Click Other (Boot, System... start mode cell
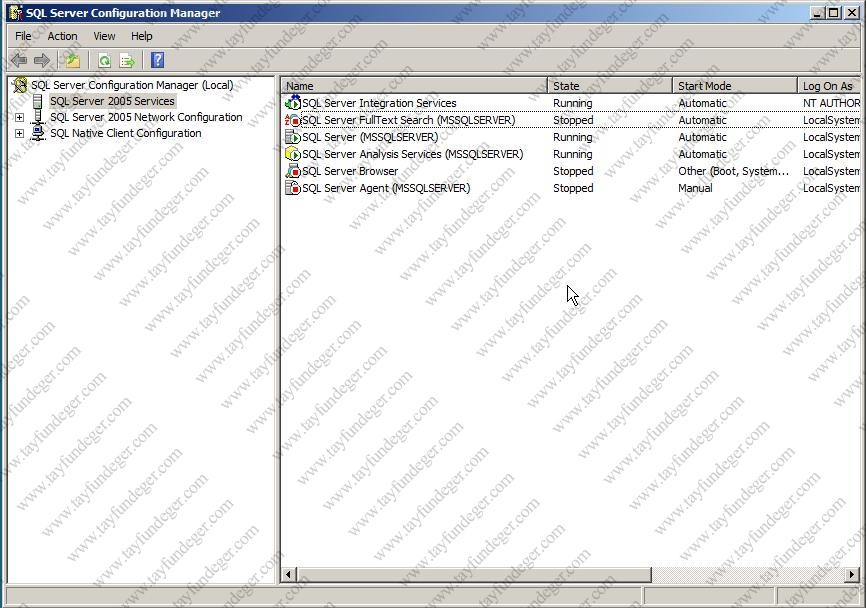This screenshot has width=866, height=608. pyautogui.click(x=733, y=171)
